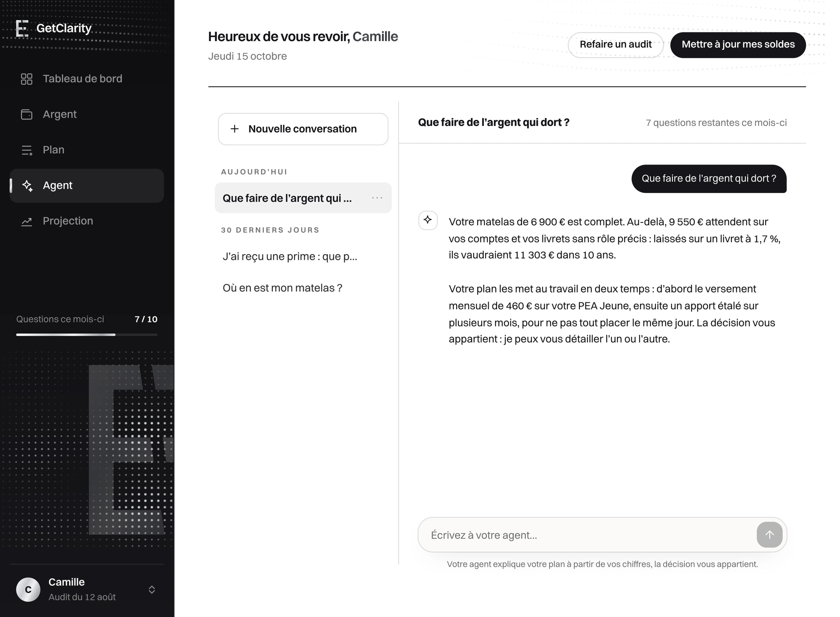
Task: Click the Argent wallet icon
Action: click(x=27, y=114)
